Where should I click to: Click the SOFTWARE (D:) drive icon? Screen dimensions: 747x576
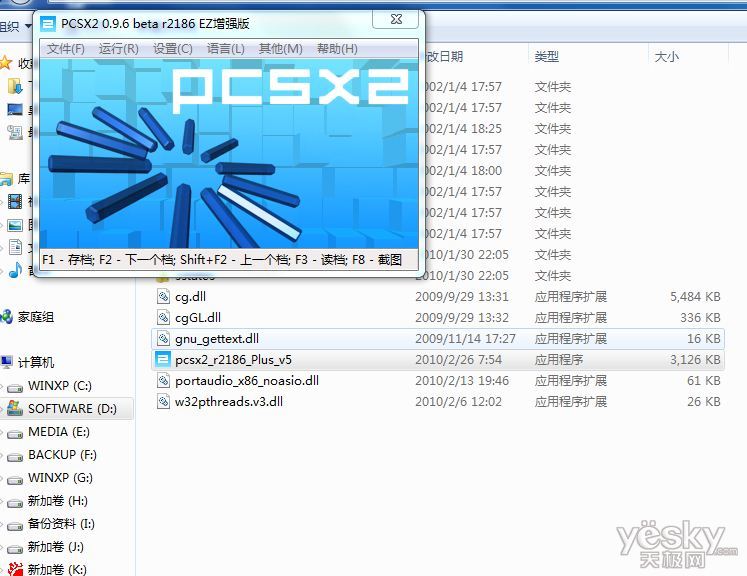coord(15,408)
